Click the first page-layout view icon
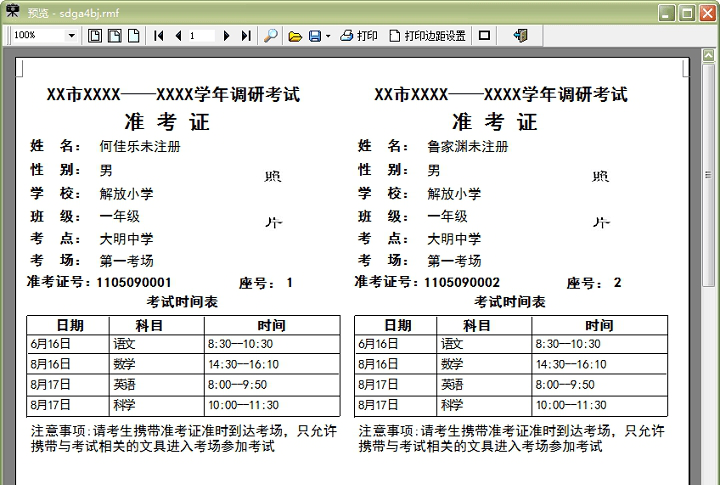This screenshot has width=720, height=504. coord(95,35)
